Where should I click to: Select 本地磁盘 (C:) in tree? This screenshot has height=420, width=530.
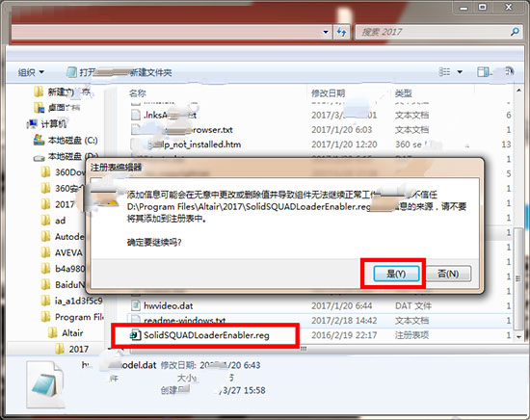click(66, 141)
